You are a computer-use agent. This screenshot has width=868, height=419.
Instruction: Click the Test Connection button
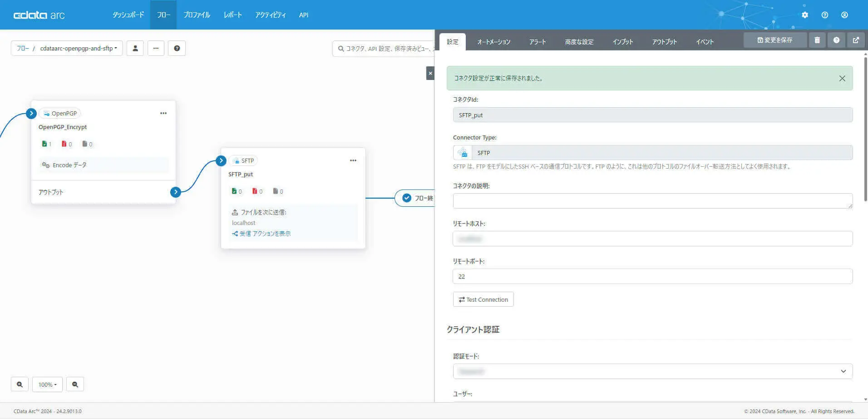483,299
